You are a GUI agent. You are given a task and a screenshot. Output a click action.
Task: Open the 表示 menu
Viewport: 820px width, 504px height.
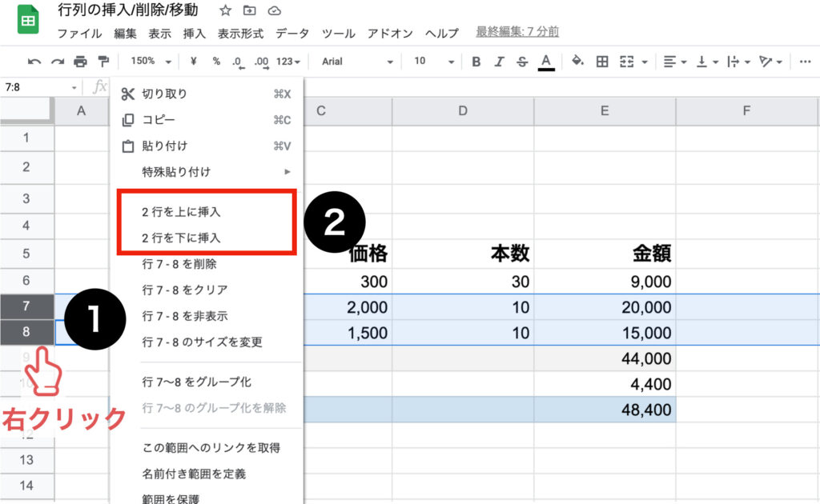159,34
